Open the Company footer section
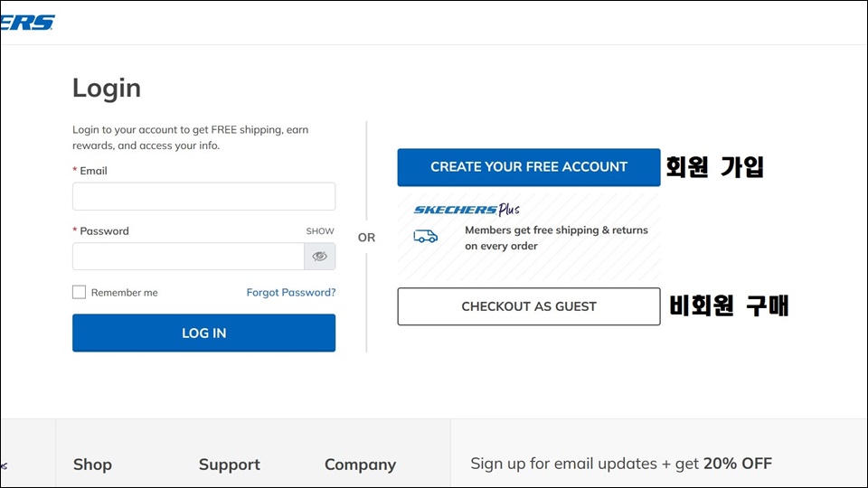Viewport: 868px width, 488px height. pos(361,465)
